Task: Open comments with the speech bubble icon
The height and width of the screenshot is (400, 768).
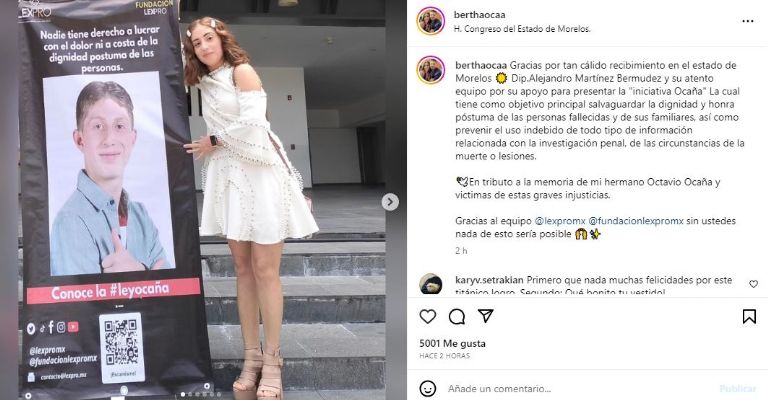Action: [456, 317]
